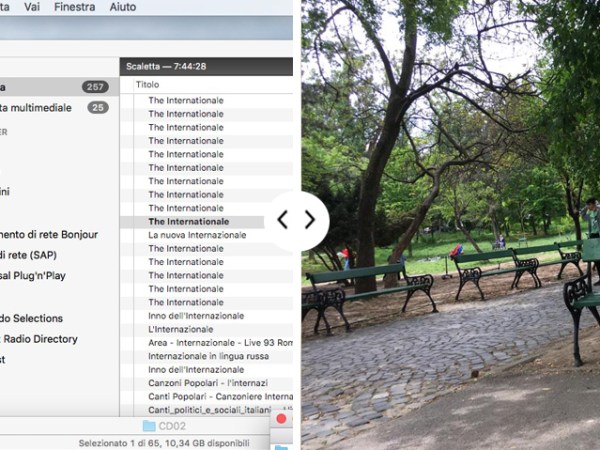Open the Finestra menu
This screenshot has height=450, width=600.
pyautogui.click(x=75, y=7)
